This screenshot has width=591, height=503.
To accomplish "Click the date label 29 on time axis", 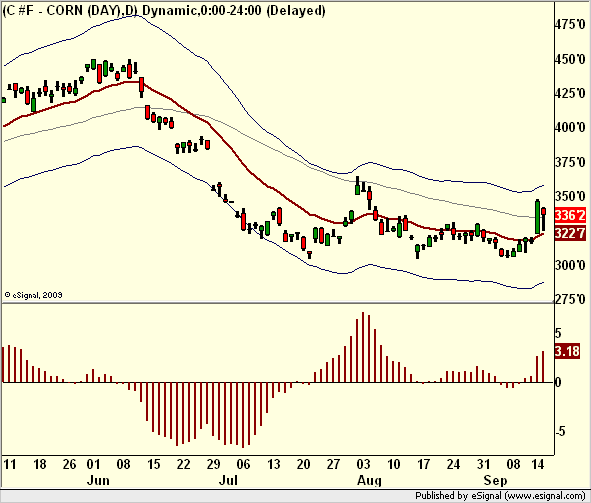I will pyautogui.click(x=213, y=464).
